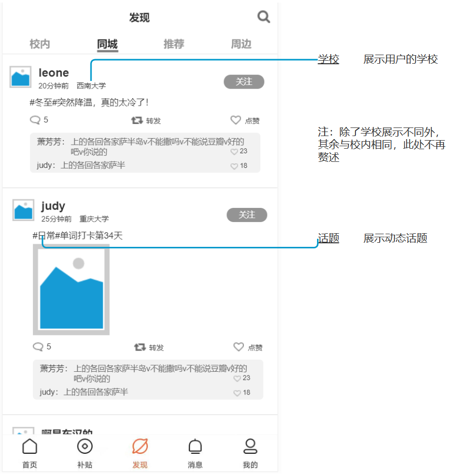Switch to the 校内 tab

tap(39, 44)
